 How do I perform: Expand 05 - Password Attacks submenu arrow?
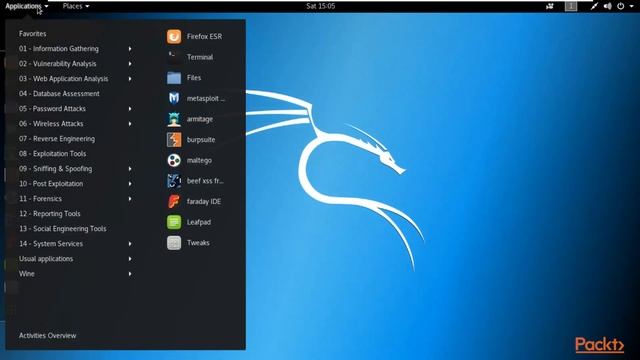(x=130, y=109)
